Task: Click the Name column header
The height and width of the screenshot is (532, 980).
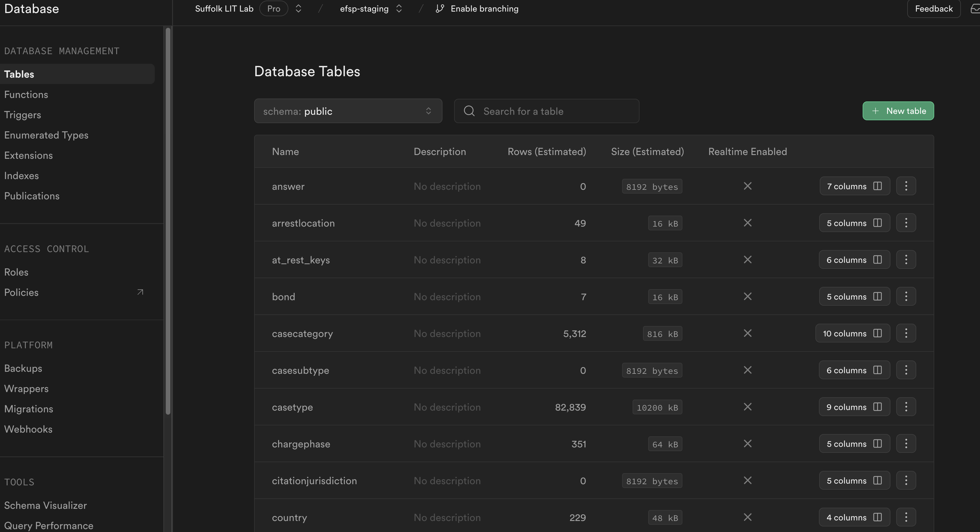Action: [x=285, y=152]
